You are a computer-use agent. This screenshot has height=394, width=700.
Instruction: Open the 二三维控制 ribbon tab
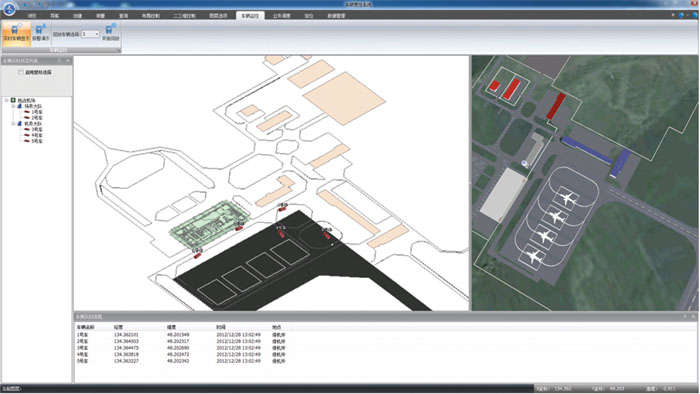click(184, 16)
